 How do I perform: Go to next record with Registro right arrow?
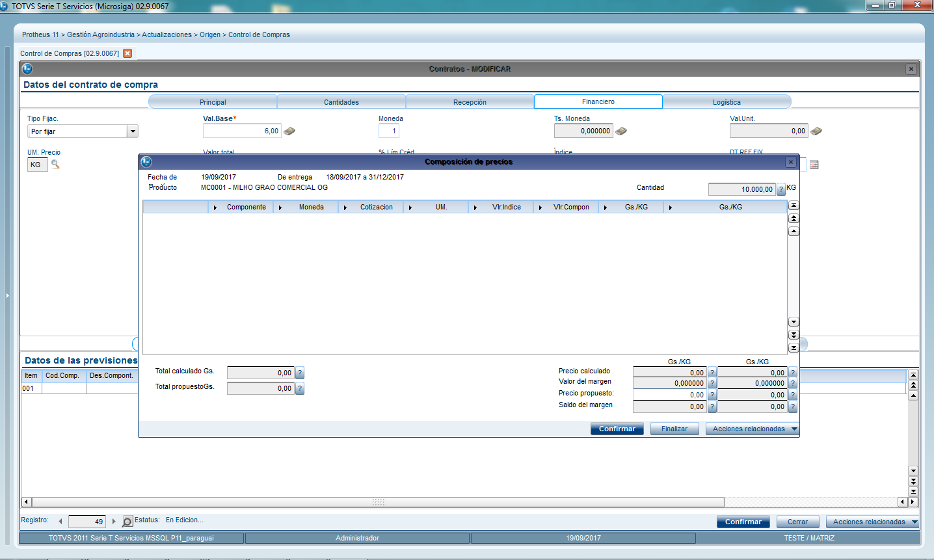pyautogui.click(x=114, y=521)
